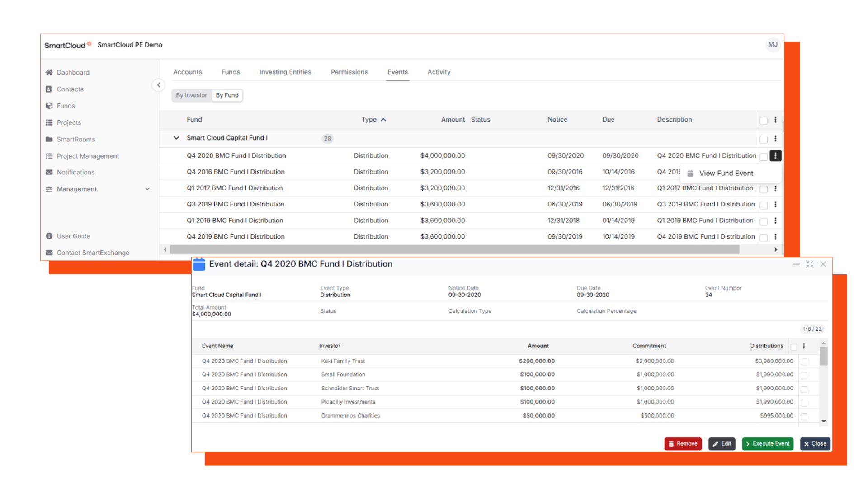Image resolution: width=868 pixels, height=488 pixels.
Task: Switch to the Investing Entities tab
Action: click(x=285, y=72)
